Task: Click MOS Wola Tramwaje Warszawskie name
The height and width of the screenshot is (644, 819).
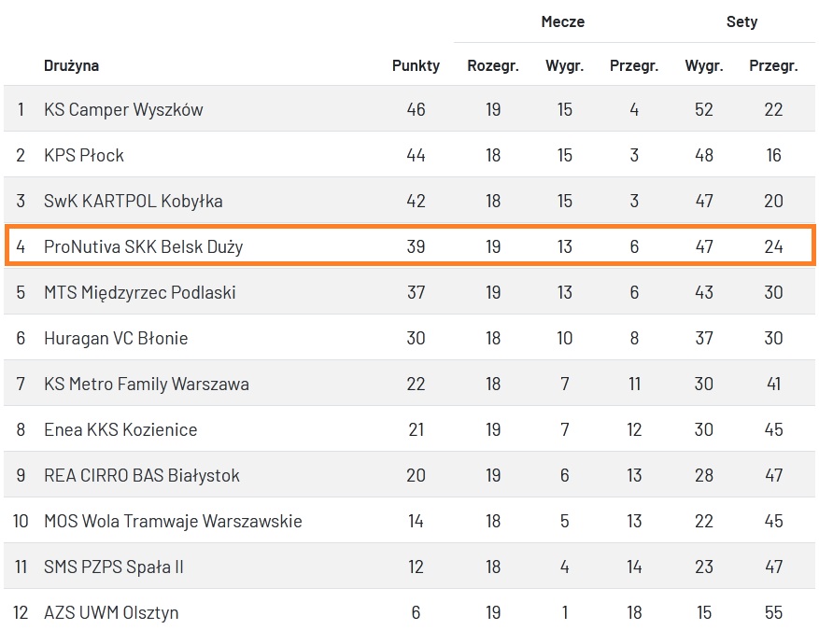Action: [x=173, y=521]
